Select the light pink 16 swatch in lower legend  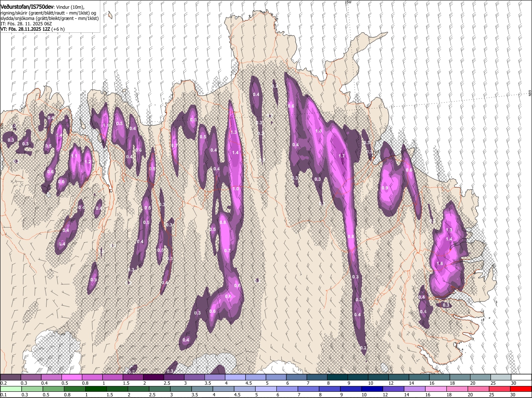436,389
